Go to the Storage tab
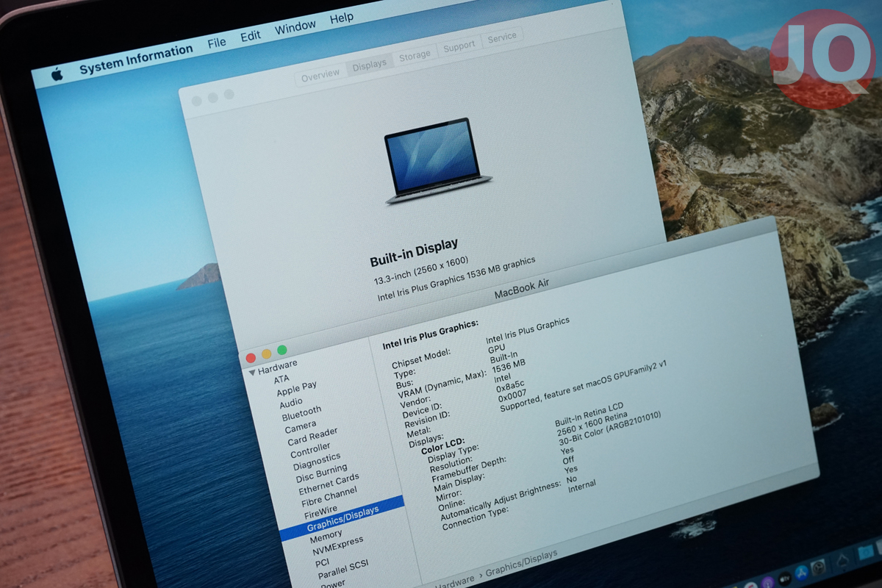This screenshot has height=588, width=882. click(x=415, y=55)
